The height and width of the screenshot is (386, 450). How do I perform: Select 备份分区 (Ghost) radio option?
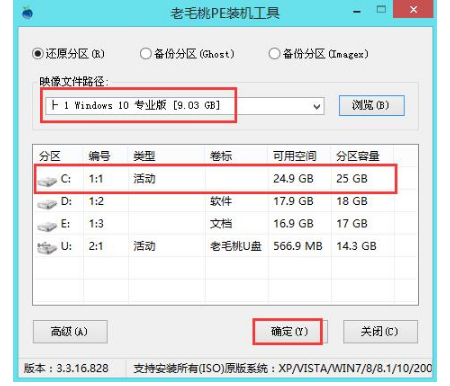pyautogui.click(x=187, y=54)
